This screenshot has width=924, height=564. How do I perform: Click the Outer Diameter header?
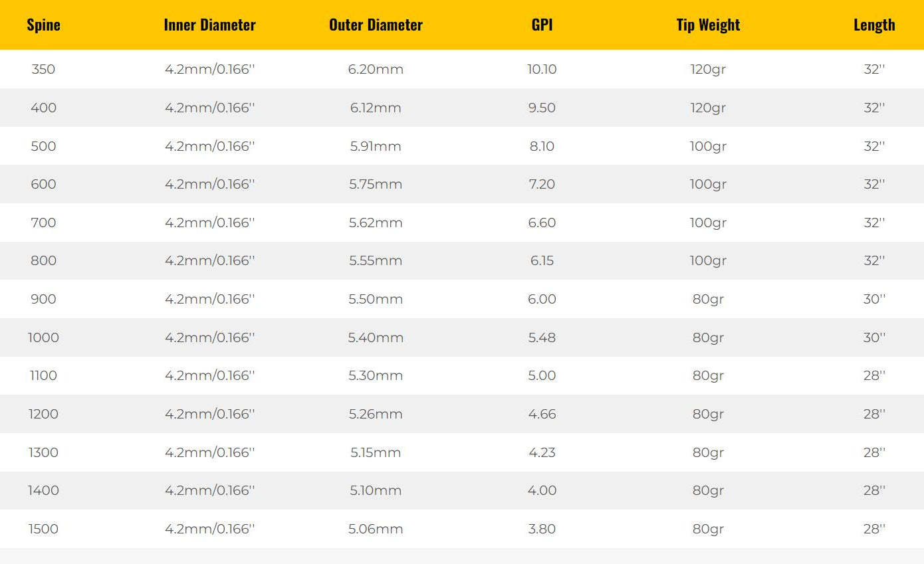[376, 25]
